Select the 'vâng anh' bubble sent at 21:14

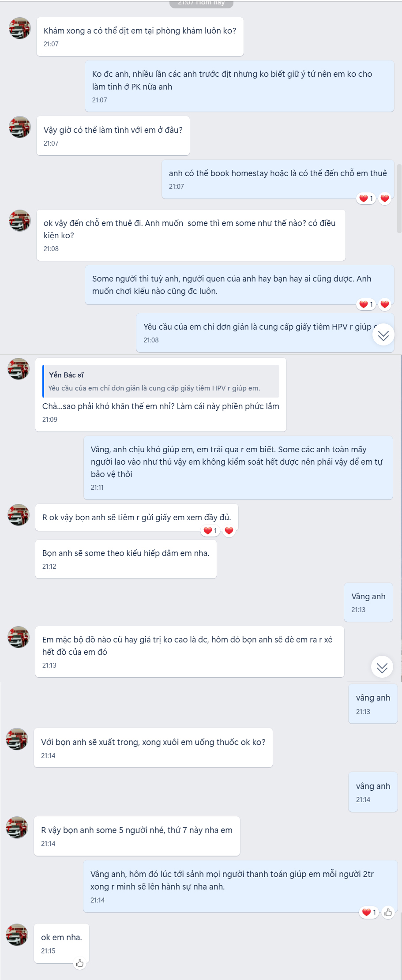(373, 792)
